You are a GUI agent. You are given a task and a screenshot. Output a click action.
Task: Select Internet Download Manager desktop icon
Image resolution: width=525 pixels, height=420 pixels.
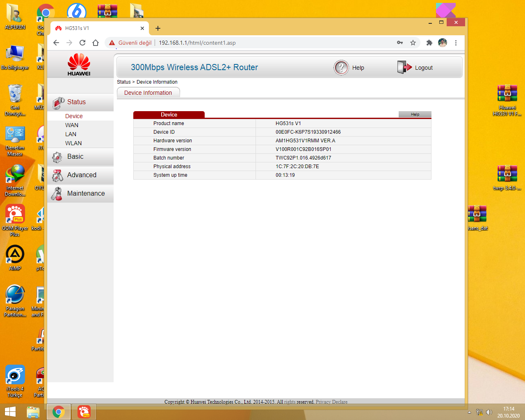(15, 181)
